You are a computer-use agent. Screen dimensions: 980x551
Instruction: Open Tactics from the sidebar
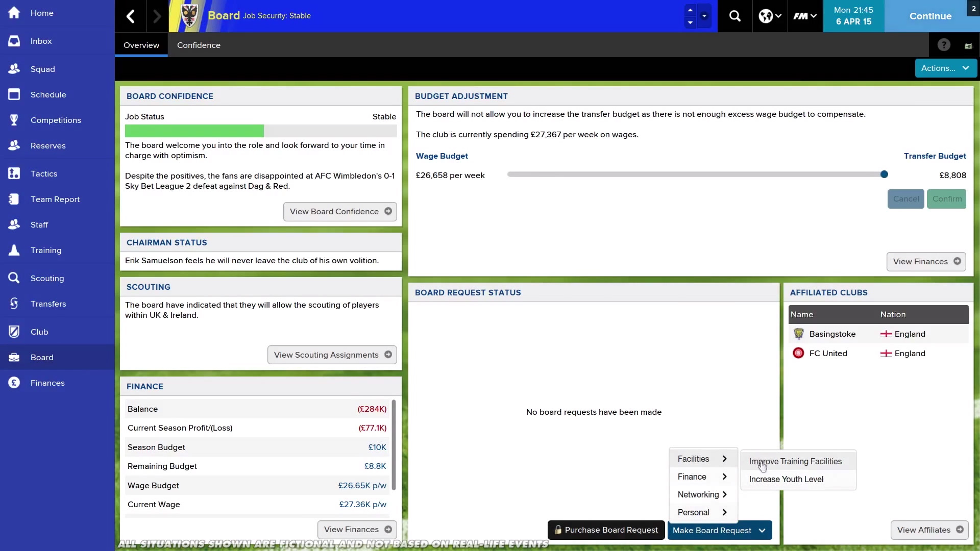coord(44,173)
